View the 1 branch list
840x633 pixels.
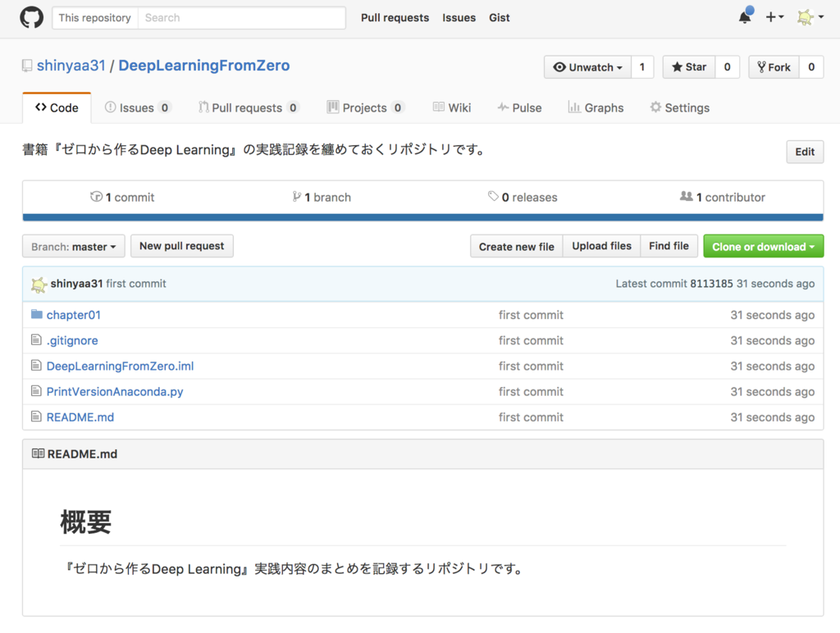[x=322, y=197]
